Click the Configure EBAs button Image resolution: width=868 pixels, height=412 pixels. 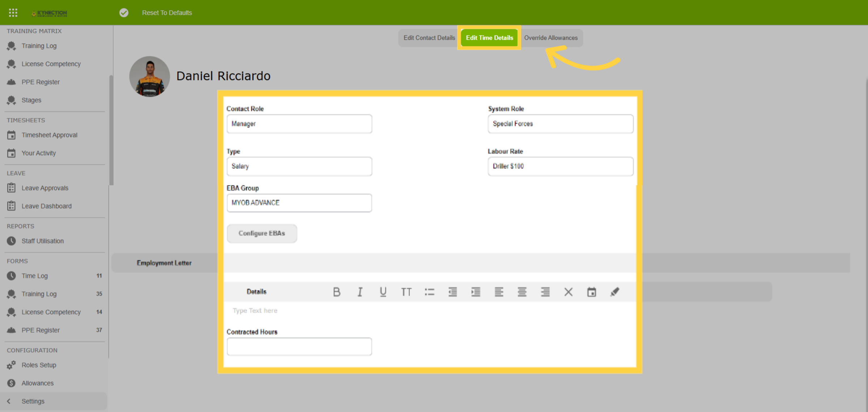pyautogui.click(x=262, y=233)
